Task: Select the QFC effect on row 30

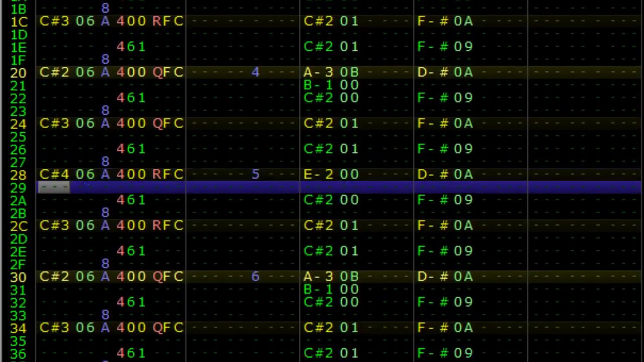Action: pyautogui.click(x=168, y=277)
